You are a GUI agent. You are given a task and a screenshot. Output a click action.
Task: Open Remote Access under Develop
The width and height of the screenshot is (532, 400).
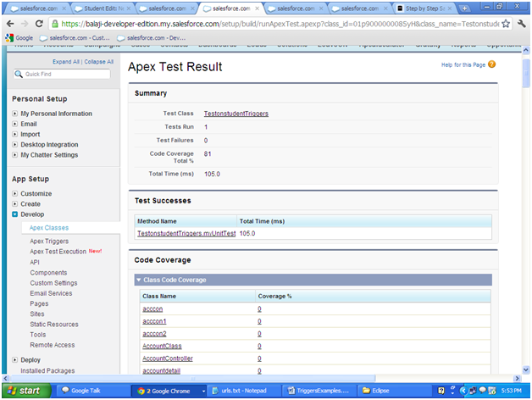(53, 345)
